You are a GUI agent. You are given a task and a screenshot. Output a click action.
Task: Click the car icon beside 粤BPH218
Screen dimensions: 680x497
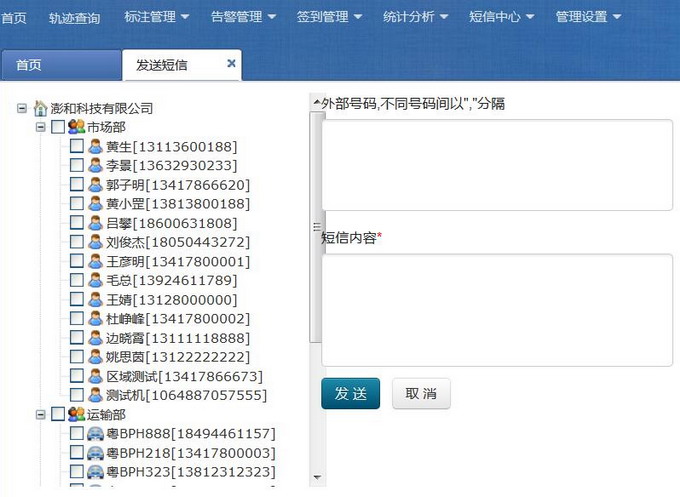tap(95, 453)
